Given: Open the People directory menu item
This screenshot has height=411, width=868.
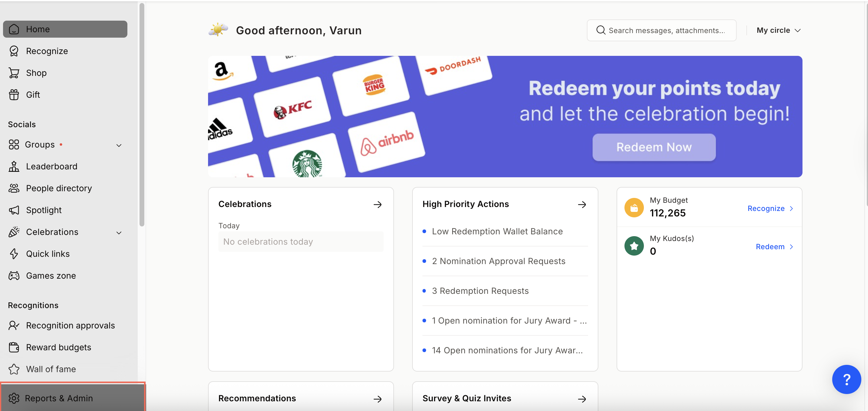Looking at the screenshot, I should coord(65,189).
